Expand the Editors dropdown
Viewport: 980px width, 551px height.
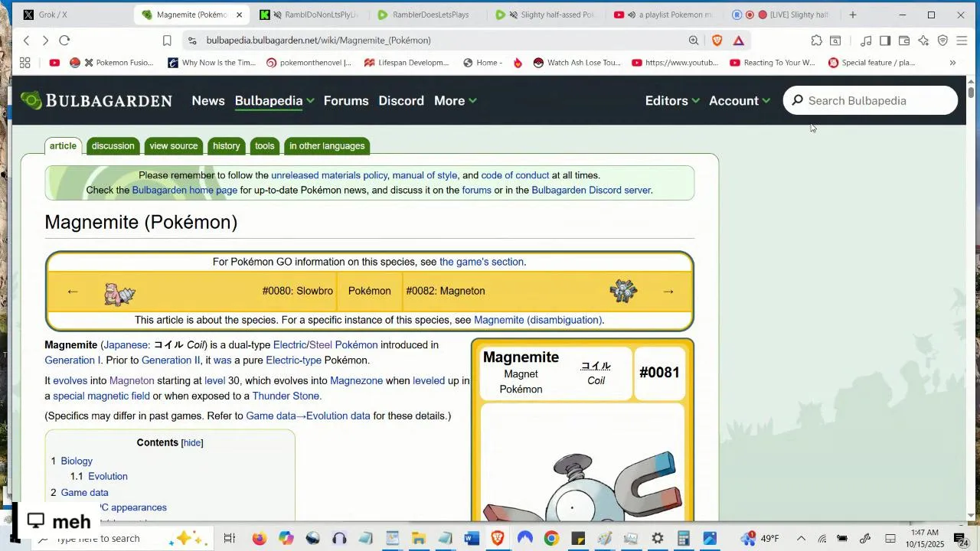click(x=672, y=100)
